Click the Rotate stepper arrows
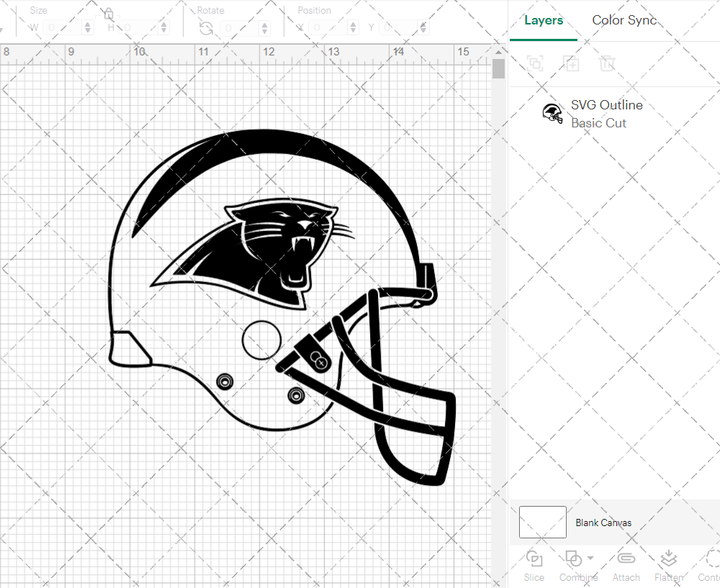 (264, 28)
